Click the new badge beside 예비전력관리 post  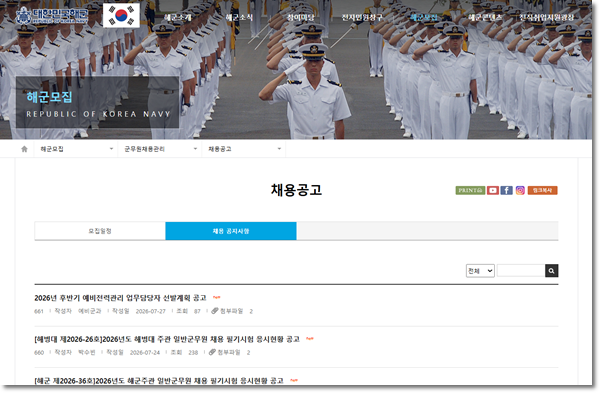(x=216, y=297)
